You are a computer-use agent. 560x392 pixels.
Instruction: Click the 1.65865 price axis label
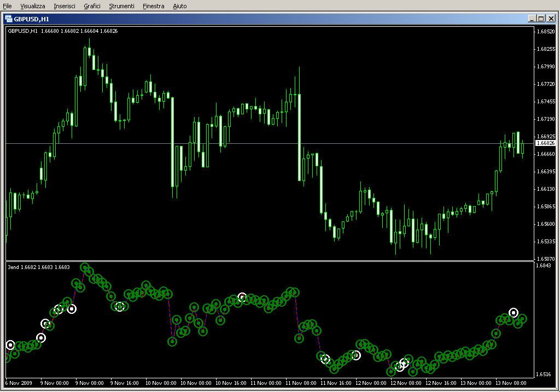pyautogui.click(x=546, y=206)
